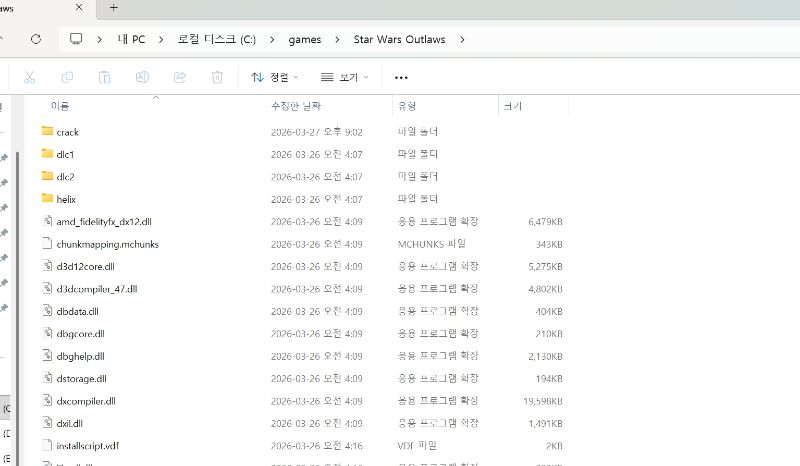Click the Share icon in toolbar

pyautogui.click(x=180, y=77)
